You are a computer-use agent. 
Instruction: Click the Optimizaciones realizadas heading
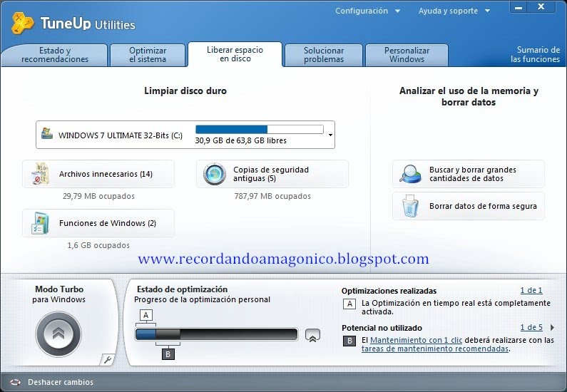[x=389, y=291]
